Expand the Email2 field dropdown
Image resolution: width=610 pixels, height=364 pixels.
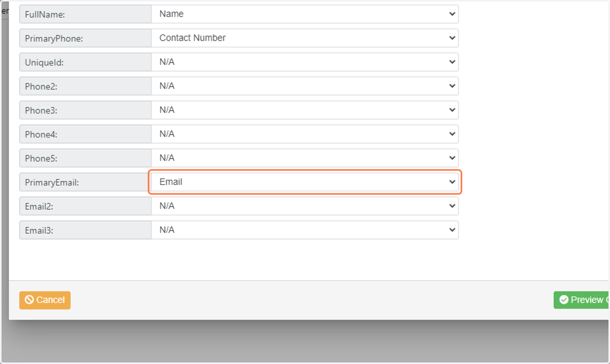tap(305, 206)
